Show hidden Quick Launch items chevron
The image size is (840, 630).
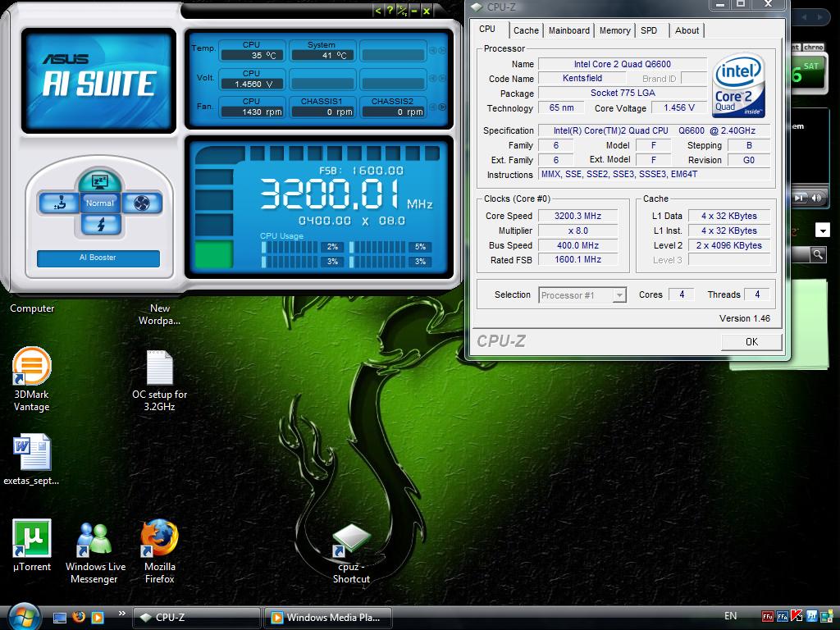pos(121,613)
